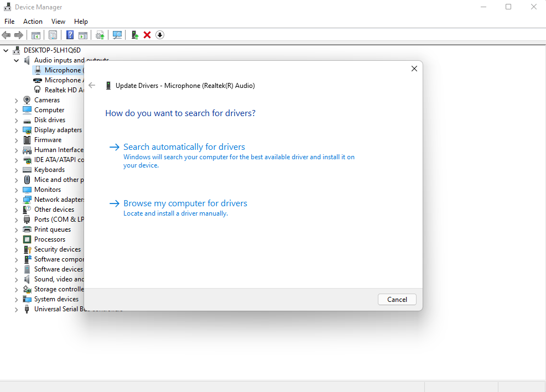The height and width of the screenshot is (392, 546).
Task: Open the Action menu
Action: tap(33, 22)
